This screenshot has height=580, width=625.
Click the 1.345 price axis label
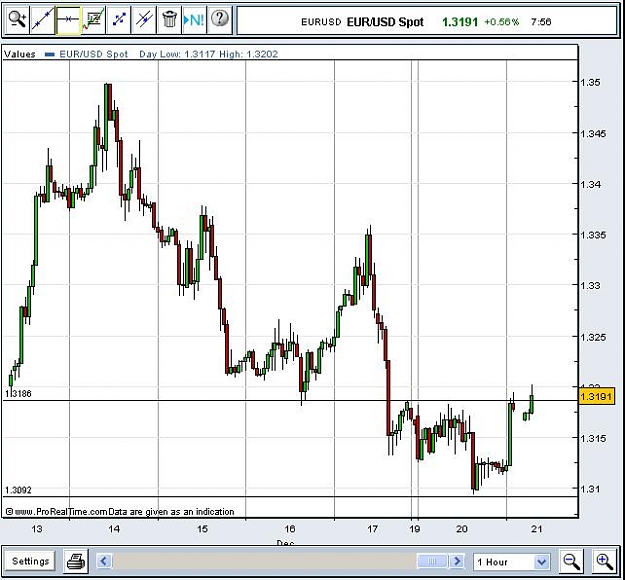pos(593,134)
